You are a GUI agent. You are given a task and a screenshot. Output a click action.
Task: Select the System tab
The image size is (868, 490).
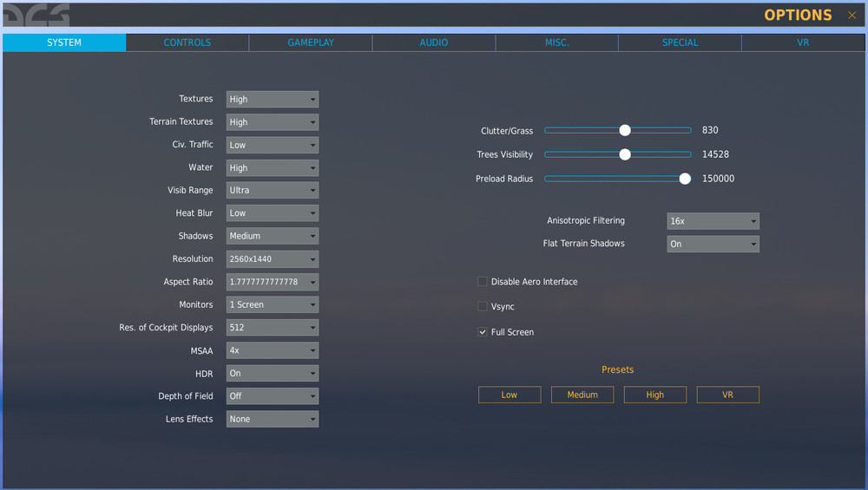pos(64,42)
